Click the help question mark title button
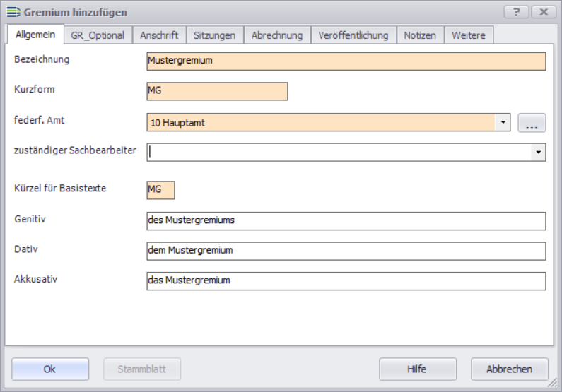The width and height of the screenshot is (562, 392). [516, 12]
